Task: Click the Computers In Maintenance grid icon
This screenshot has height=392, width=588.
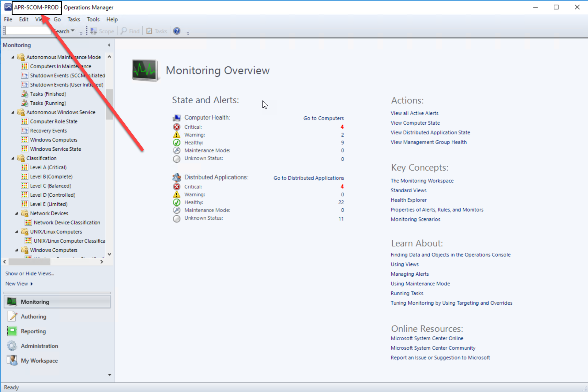Action: [24, 66]
